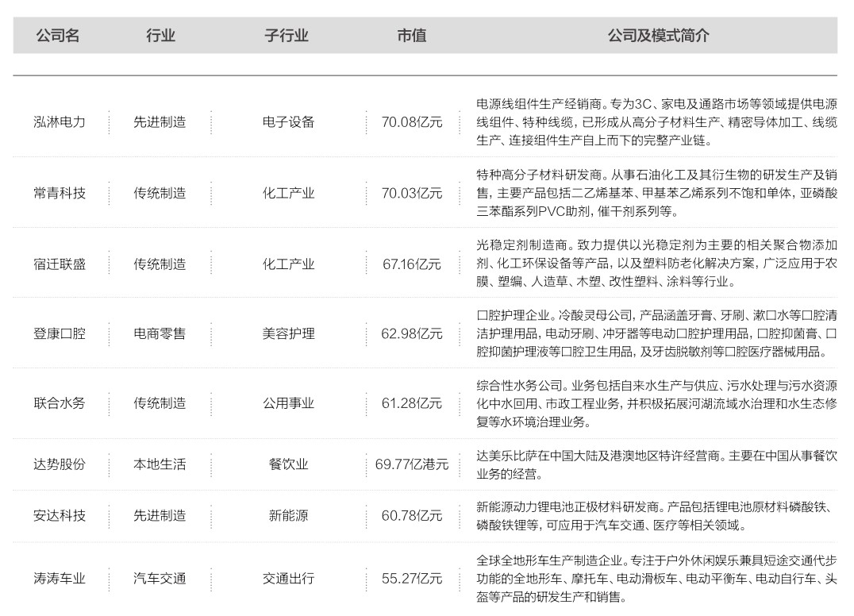Open company name 安达科技
The image size is (854, 616).
(x=60, y=516)
